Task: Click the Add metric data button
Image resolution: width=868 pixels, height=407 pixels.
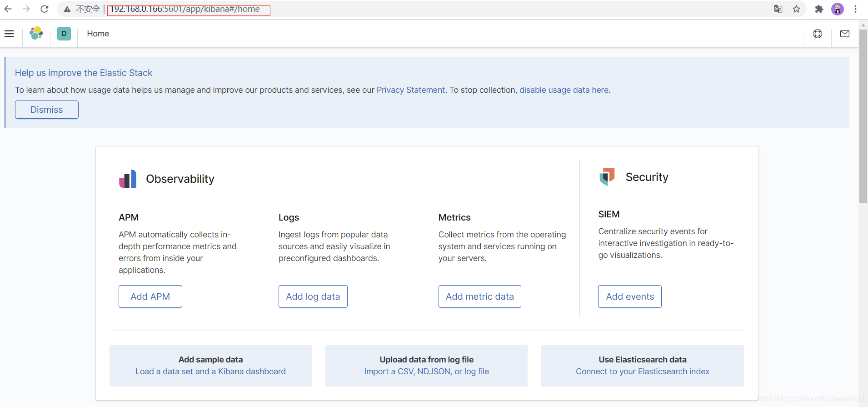Action: coord(480,296)
